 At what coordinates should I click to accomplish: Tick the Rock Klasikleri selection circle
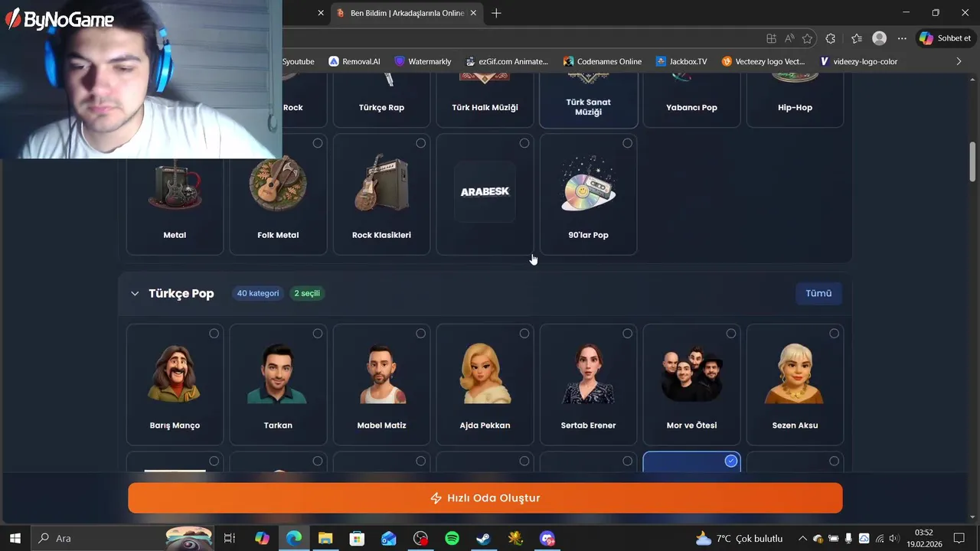tap(420, 143)
